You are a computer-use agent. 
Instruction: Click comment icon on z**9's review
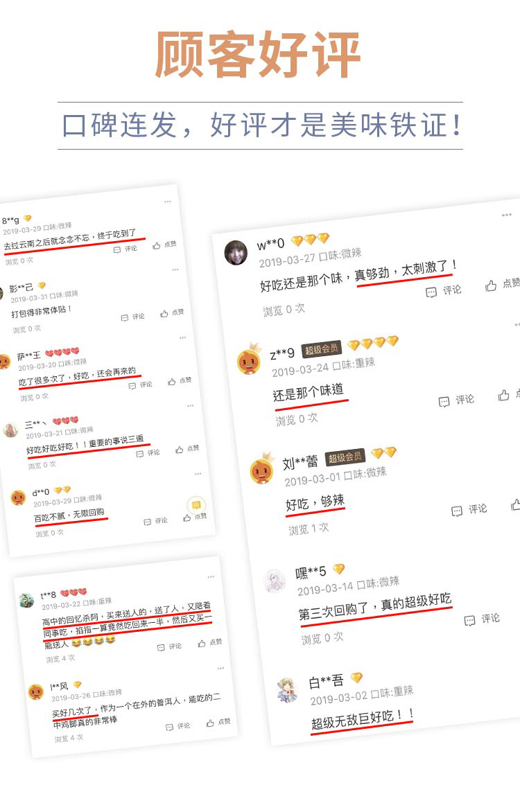[444, 402]
